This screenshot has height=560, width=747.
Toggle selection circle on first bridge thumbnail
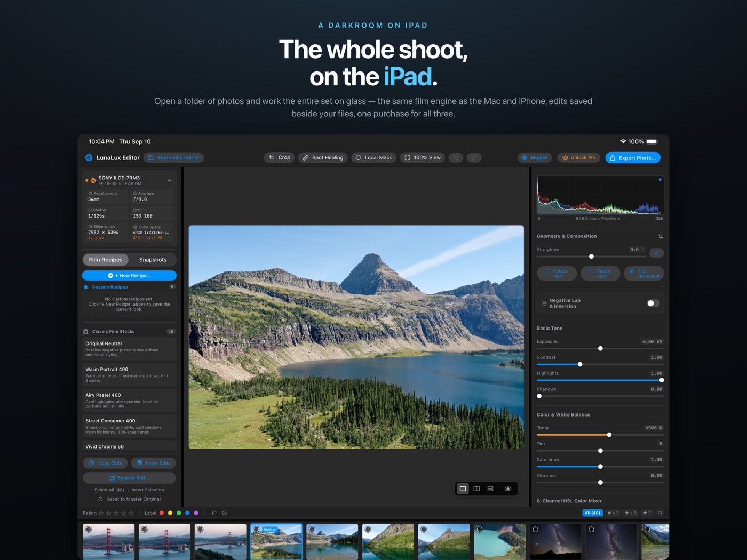pos(89,530)
